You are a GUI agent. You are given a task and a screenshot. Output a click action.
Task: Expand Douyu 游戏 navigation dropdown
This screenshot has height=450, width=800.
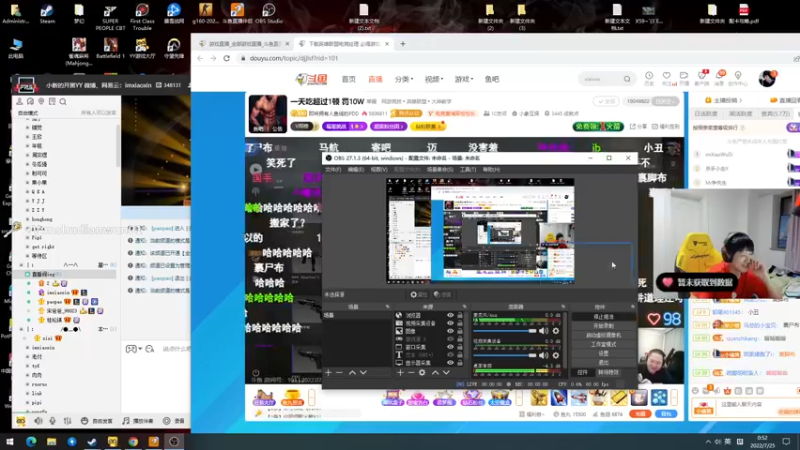[464, 79]
